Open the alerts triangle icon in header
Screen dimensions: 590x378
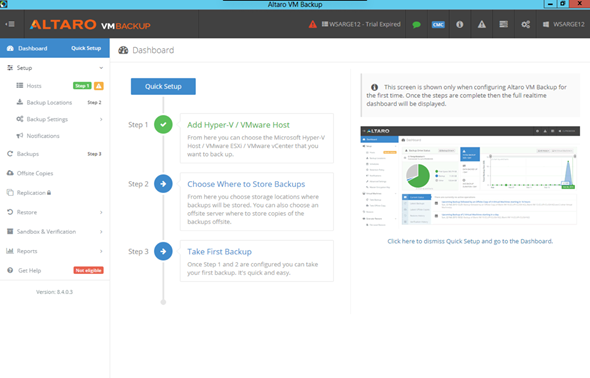pos(482,24)
